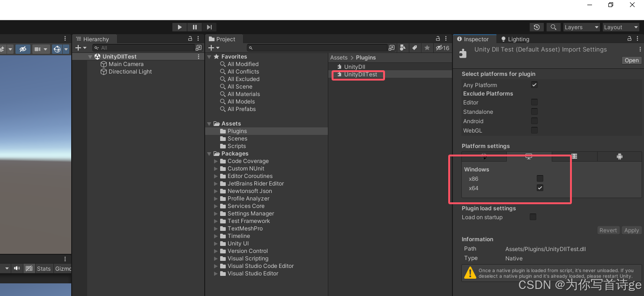The height and width of the screenshot is (296, 644).
Task: Select the Android platform settings tab
Action: [x=619, y=156]
